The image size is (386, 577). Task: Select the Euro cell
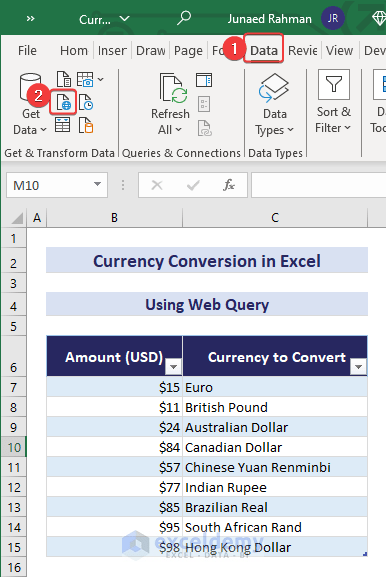pos(275,387)
